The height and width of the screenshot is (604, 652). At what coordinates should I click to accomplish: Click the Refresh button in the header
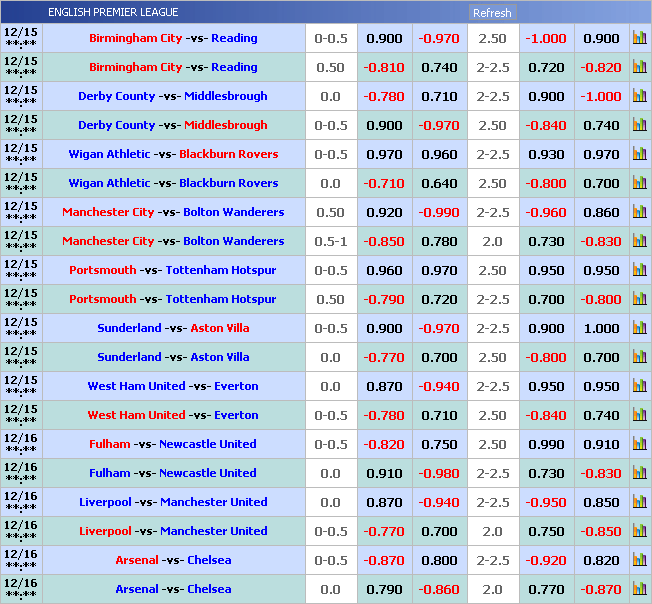[x=491, y=13]
